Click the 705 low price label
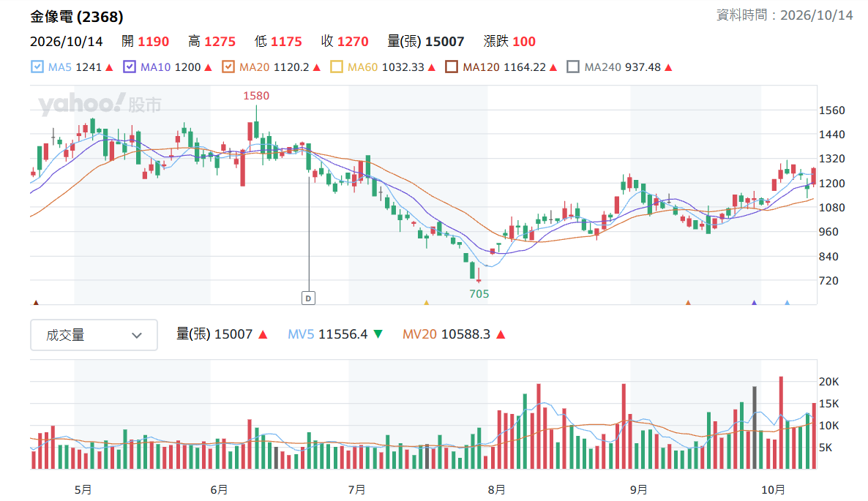868x501 pixels. (x=479, y=294)
